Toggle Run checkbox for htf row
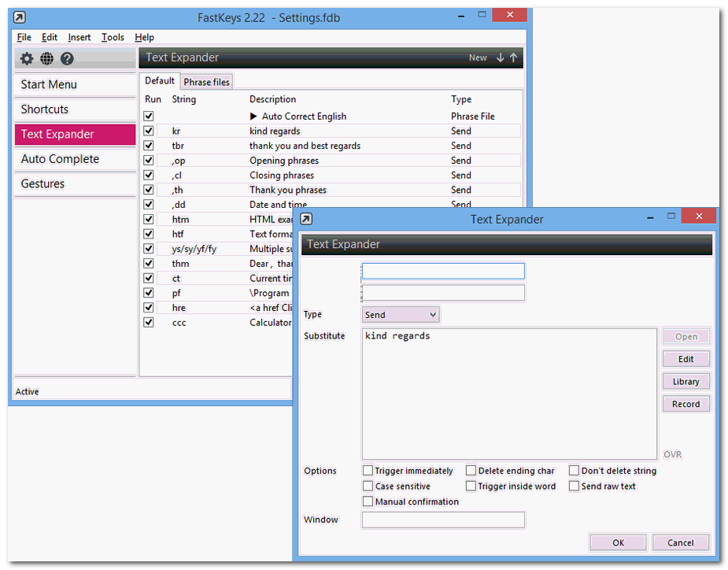 click(149, 234)
